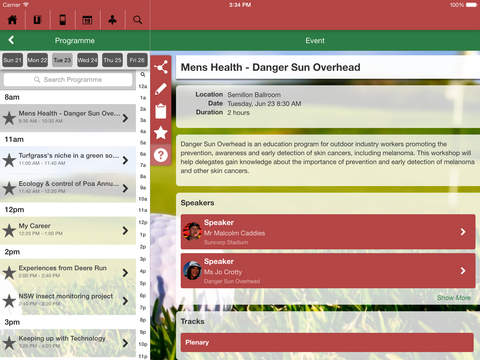The height and width of the screenshot is (360, 480).
Task: Open Ms Jo Crotty speaker chevron
Action: (463, 270)
